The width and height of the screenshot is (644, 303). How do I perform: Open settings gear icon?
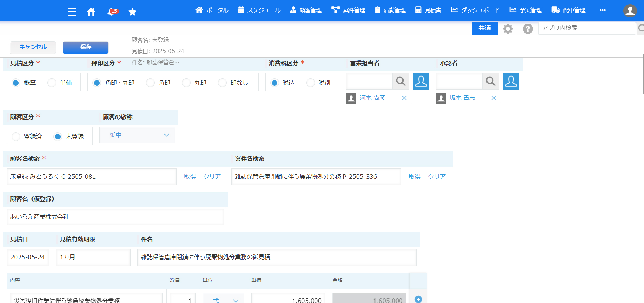tap(508, 29)
